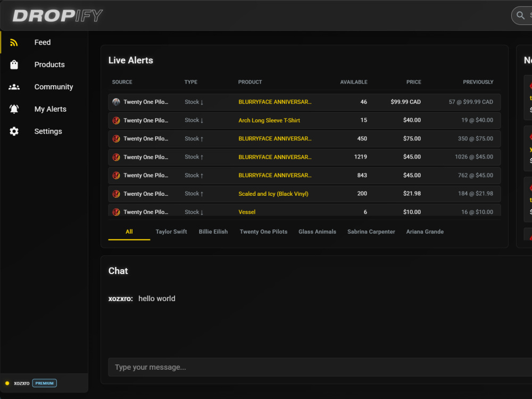The width and height of the screenshot is (532, 399).
Task: Open Scaled and Icy (Black Vinyl) link
Action: [273, 194]
